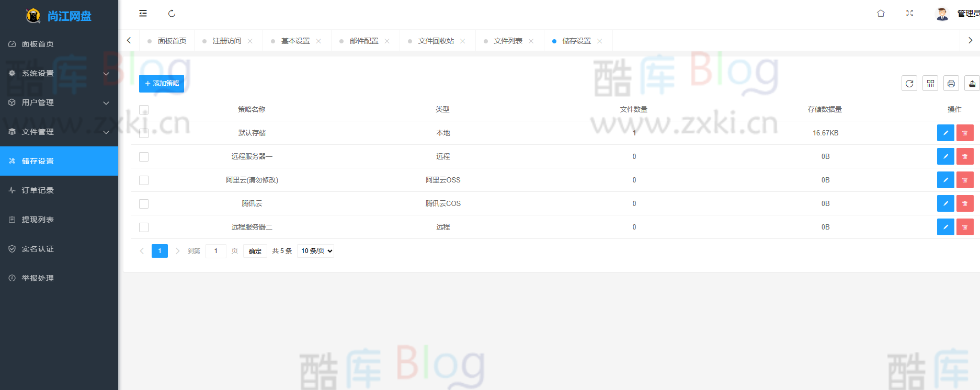Edit the 远程服务器一 strategy
The image size is (980, 390).
[945, 156]
